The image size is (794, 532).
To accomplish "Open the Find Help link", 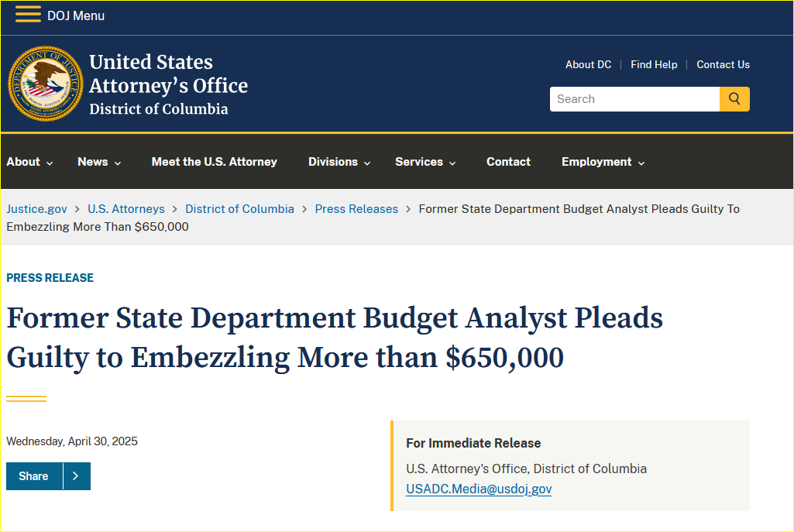I will pos(654,65).
